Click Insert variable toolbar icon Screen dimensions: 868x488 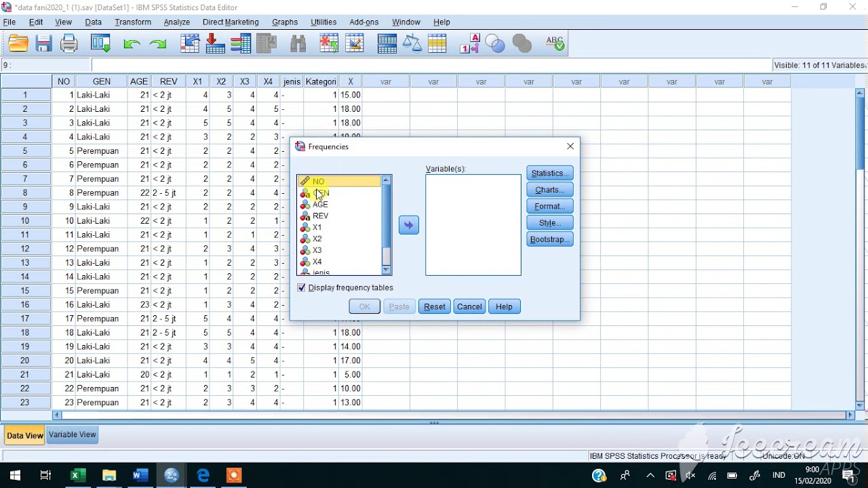[354, 44]
